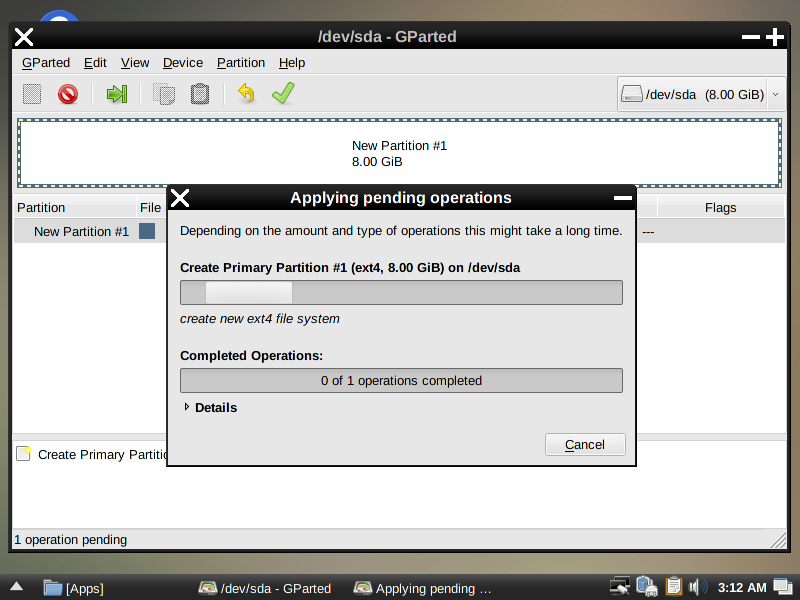Close the /dev/sda - GParted window

24,37
